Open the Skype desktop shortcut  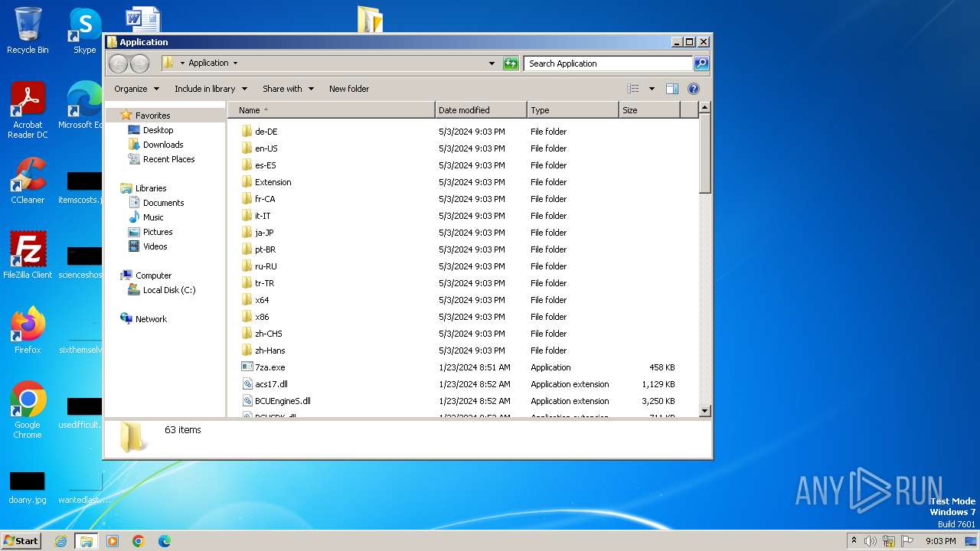coord(85,31)
